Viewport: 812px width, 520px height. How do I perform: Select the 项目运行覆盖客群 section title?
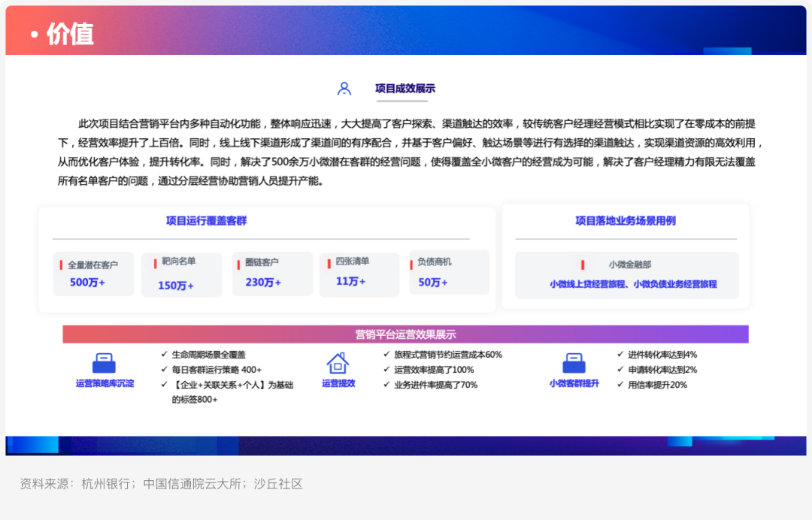coord(206,221)
